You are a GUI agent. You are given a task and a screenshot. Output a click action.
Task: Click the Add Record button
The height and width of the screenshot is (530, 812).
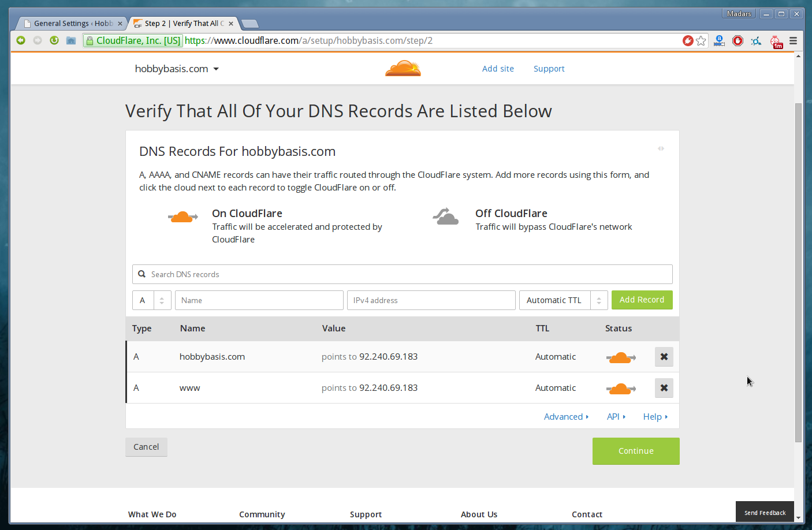point(642,300)
